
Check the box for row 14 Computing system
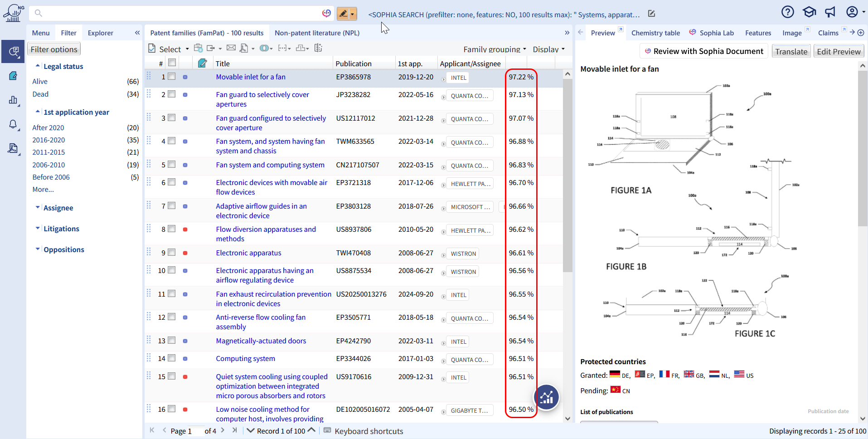click(171, 358)
